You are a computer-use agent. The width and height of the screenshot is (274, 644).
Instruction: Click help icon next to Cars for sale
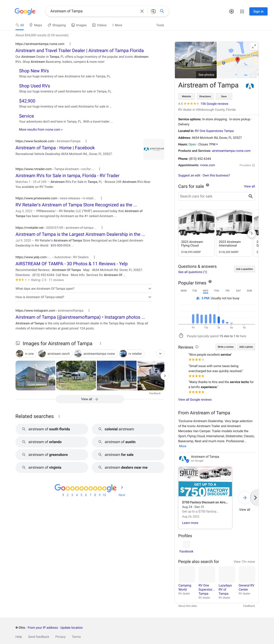208,185
